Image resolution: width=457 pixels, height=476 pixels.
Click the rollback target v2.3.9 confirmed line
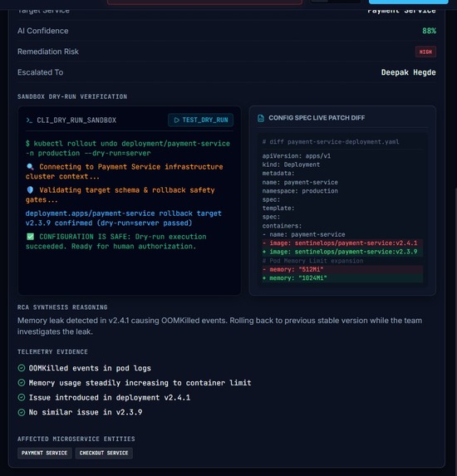(x=123, y=218)
